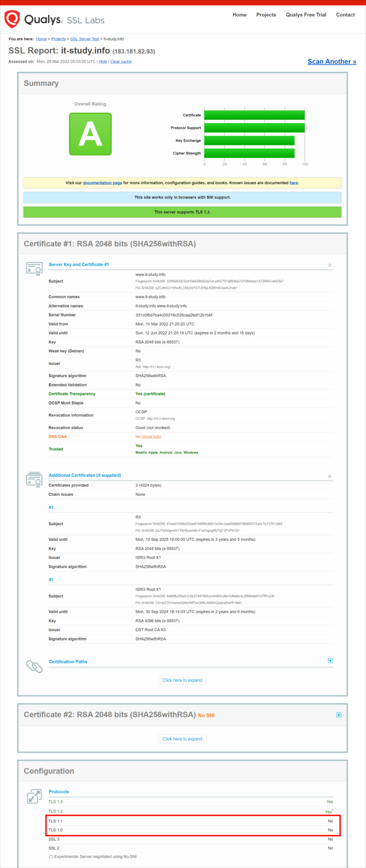Click the Scan Another link
This screenshot has width=366, height=868.
[x=332, y=62]
